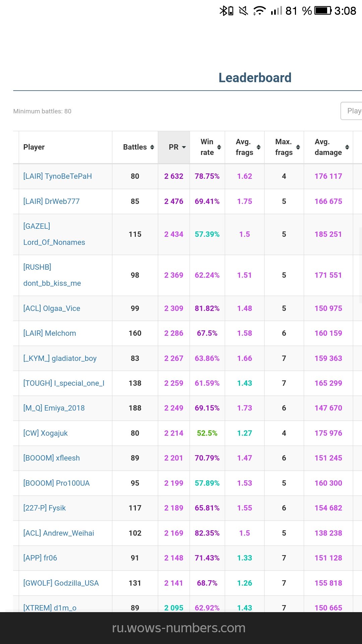The height and width of the screenshot is (644, 362).
Task: Open [GWOLF] Godzilla_USA player profile
Action: pos(61,583)
